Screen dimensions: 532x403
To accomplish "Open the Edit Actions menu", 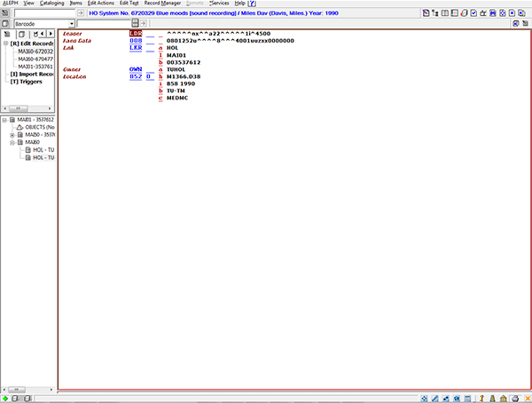I will (101, 4).
